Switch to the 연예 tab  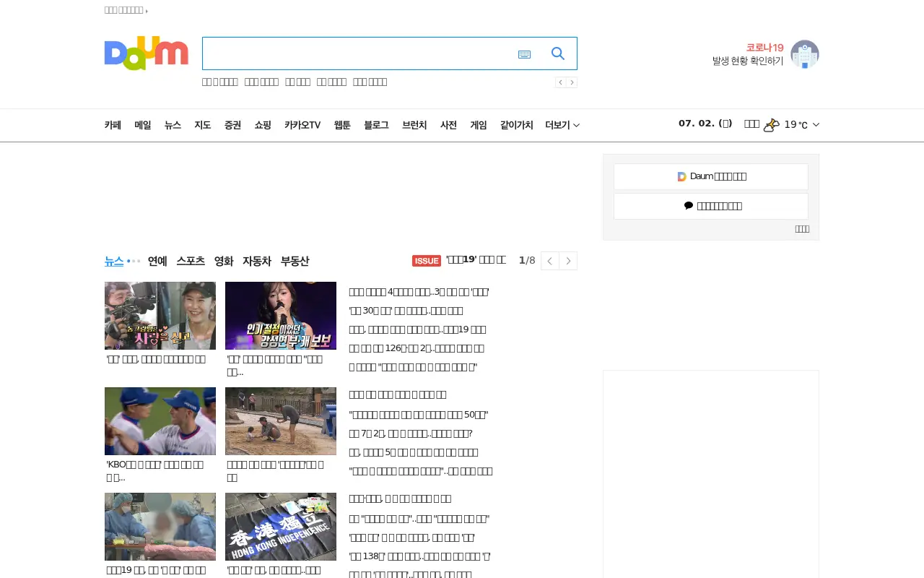[x=157, y=261]
